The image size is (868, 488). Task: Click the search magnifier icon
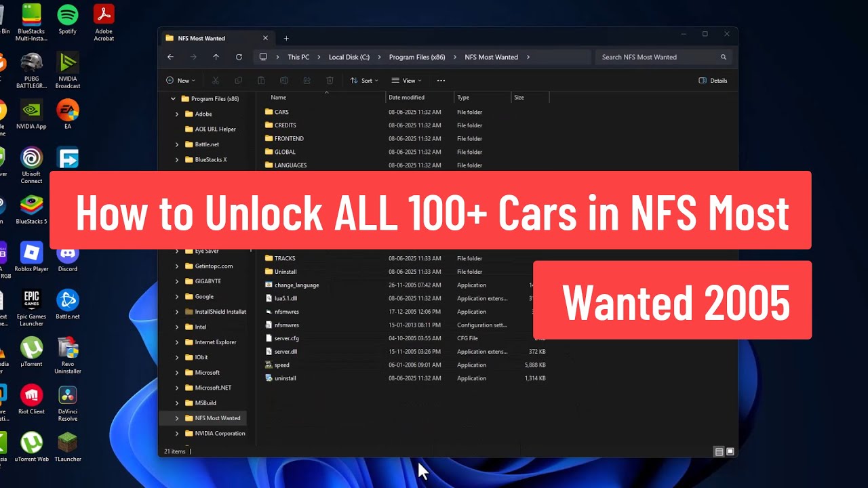(x=724, y=57)
